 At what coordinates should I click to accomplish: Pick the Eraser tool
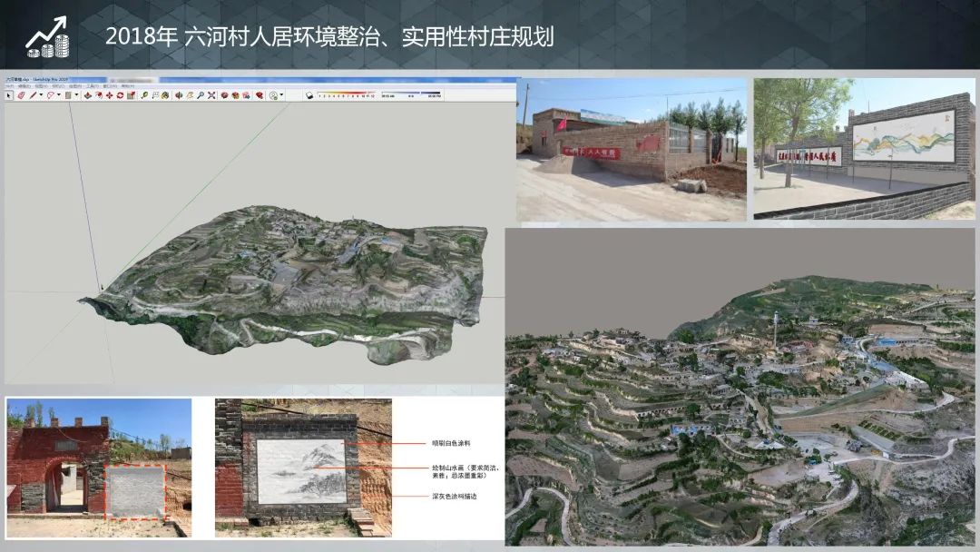(x=20, y=95)
